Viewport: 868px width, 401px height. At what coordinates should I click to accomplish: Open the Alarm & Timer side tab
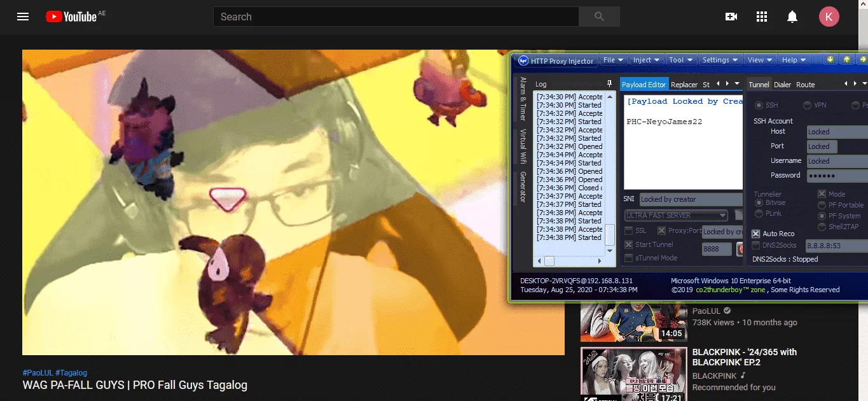523,99
